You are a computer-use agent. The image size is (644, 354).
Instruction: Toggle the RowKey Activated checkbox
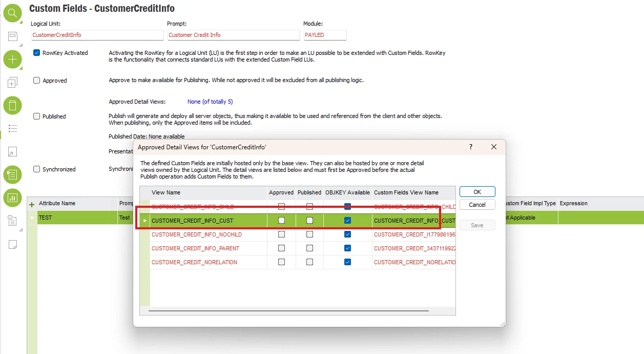(36, 52)
